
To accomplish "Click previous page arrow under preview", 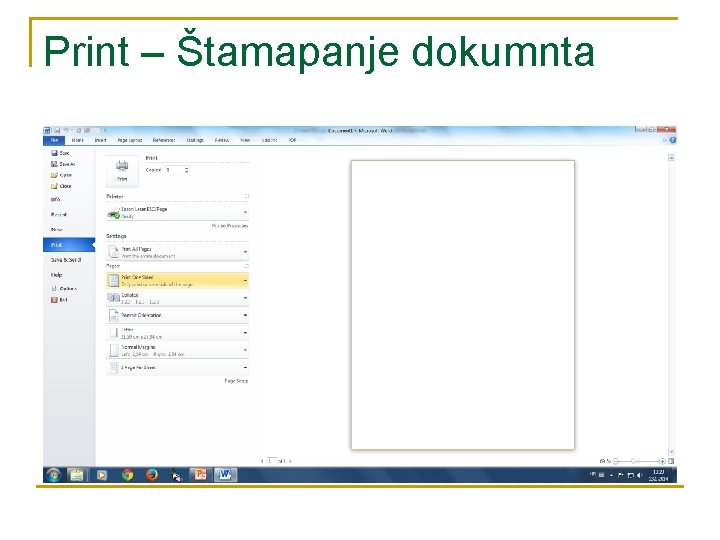I will point(262,461).
